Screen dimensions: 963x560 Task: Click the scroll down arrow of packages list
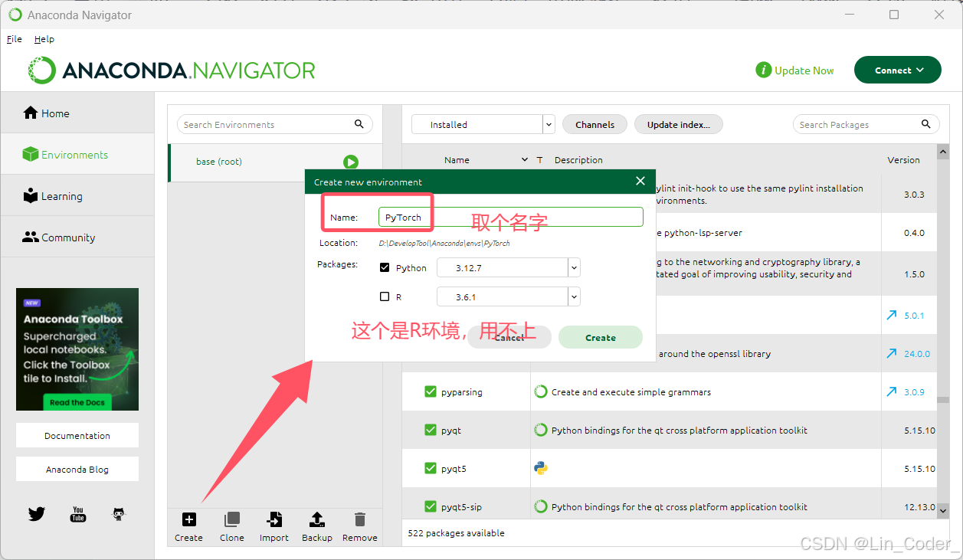pos(944,510)
